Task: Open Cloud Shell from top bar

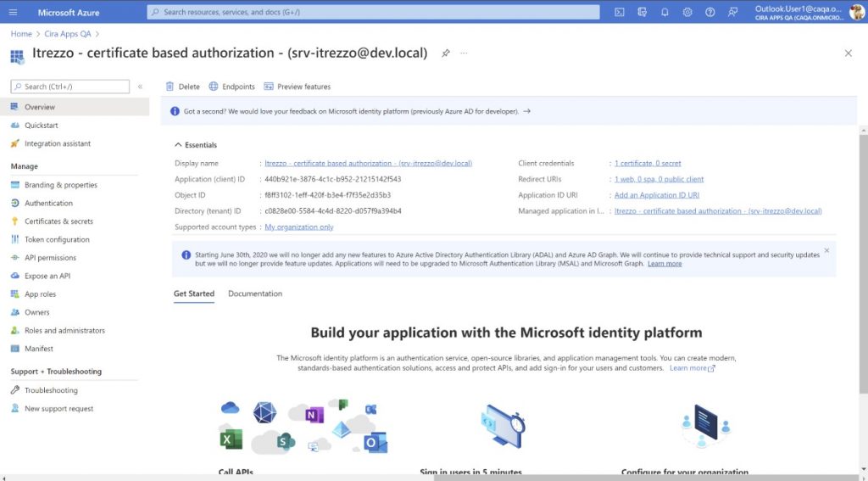Action: click(620, 12)
